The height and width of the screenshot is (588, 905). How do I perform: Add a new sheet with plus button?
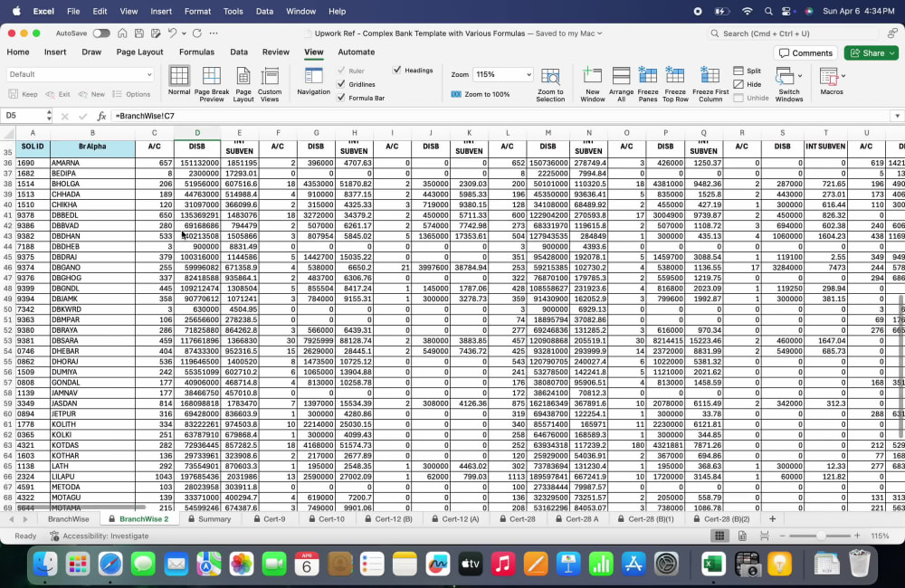tap(772, 518)
